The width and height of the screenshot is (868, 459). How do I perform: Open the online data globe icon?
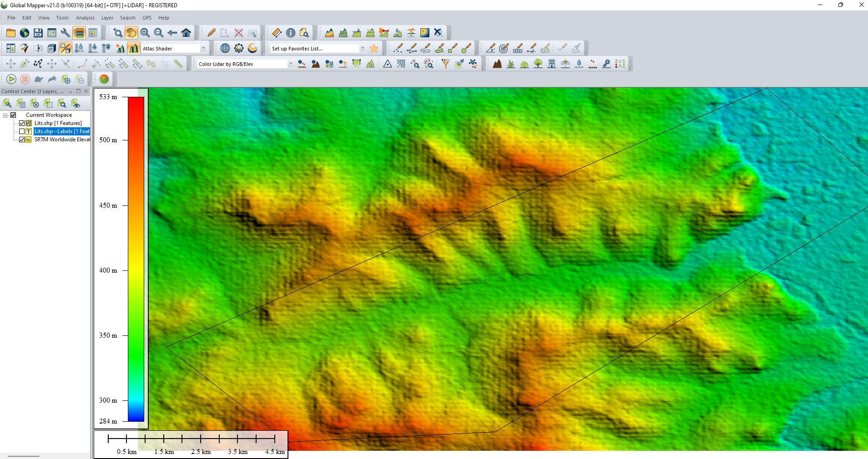25,33
